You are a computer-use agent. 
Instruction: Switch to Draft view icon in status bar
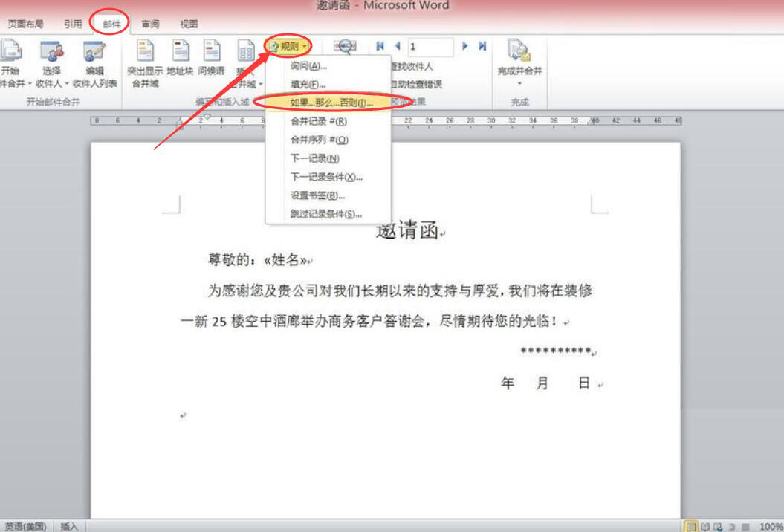point(745,527)
